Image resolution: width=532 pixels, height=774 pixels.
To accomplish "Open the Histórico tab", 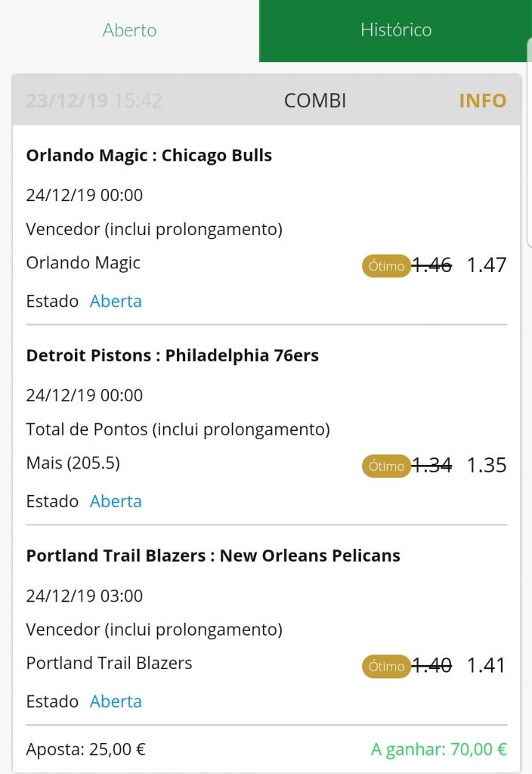I will coord(395,30).
